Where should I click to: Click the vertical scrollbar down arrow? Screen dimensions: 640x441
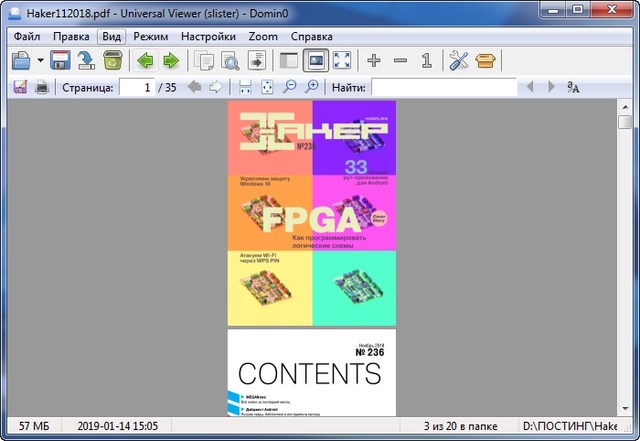point(625,409)
